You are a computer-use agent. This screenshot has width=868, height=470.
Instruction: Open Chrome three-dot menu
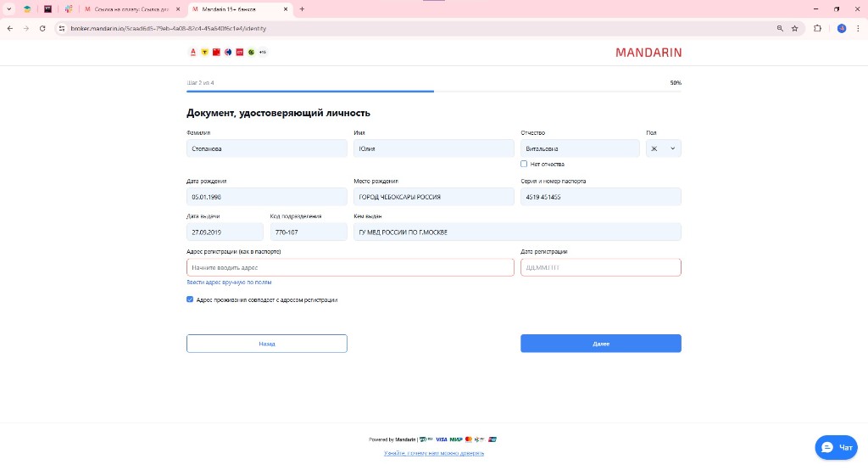click(x=858, y=28)
